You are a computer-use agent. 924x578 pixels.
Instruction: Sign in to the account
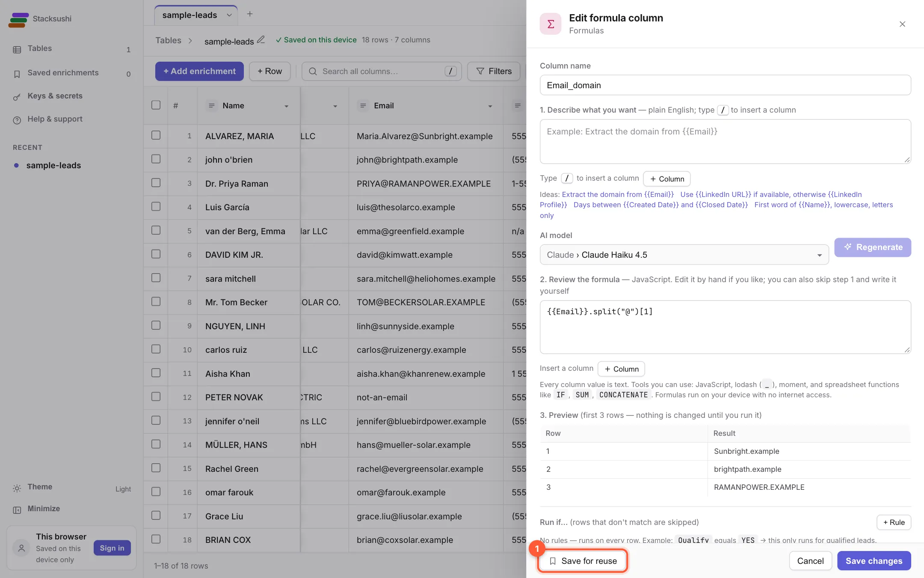point(112,548)
